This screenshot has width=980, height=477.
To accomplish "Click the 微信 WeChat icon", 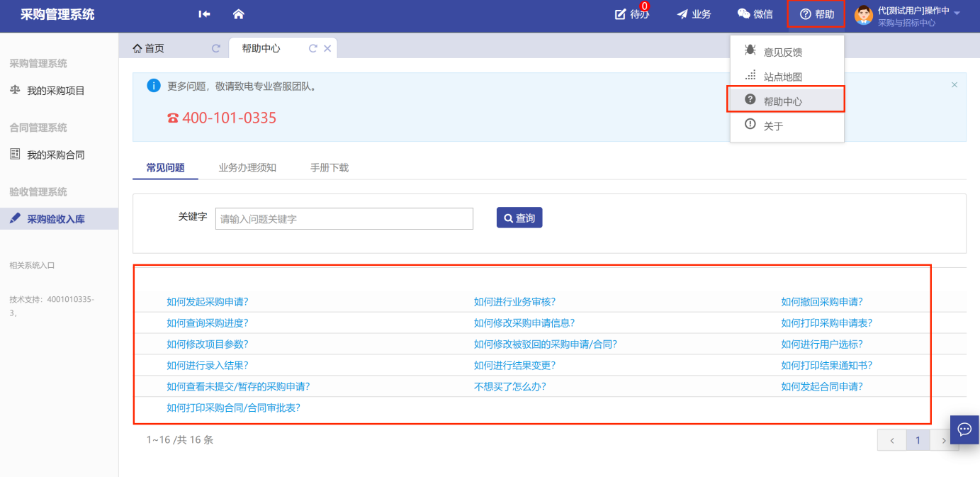I will tap(755, 14).
